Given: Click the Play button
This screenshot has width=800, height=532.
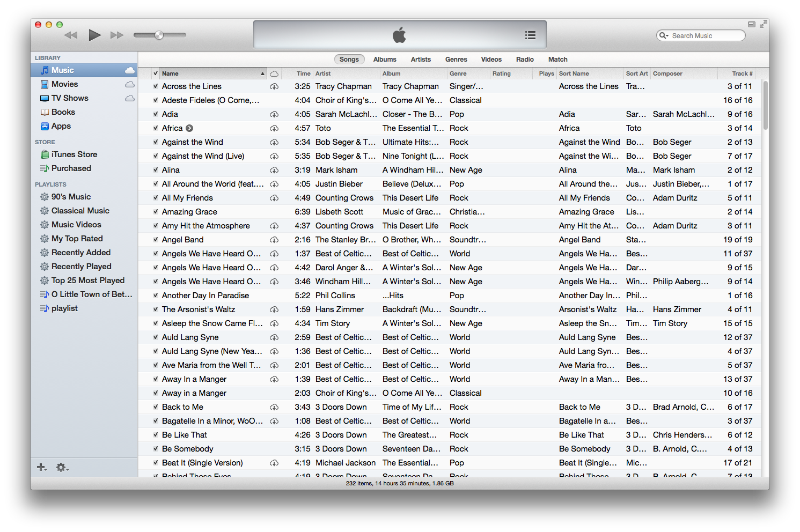Looking at the screenshot, I should click(x=95, y=35).
